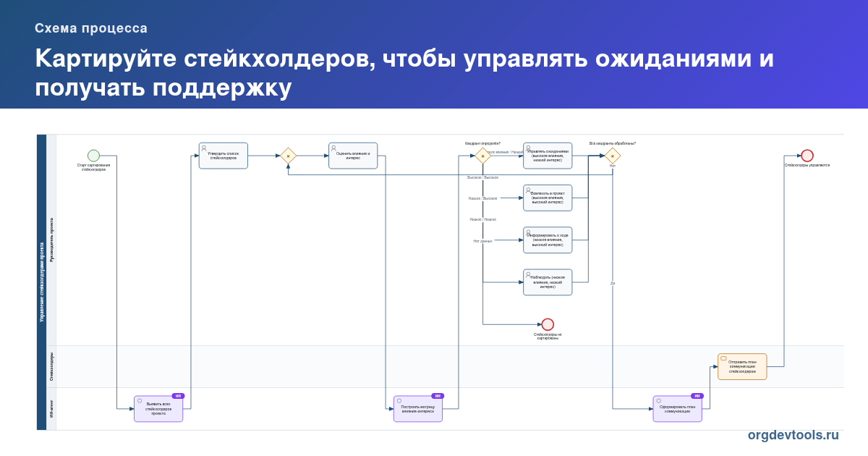The image size is (868, 456).
Task: Select the 'Выявить всех стейкхолдеров проекта' task
Action: tap(158, 409)
